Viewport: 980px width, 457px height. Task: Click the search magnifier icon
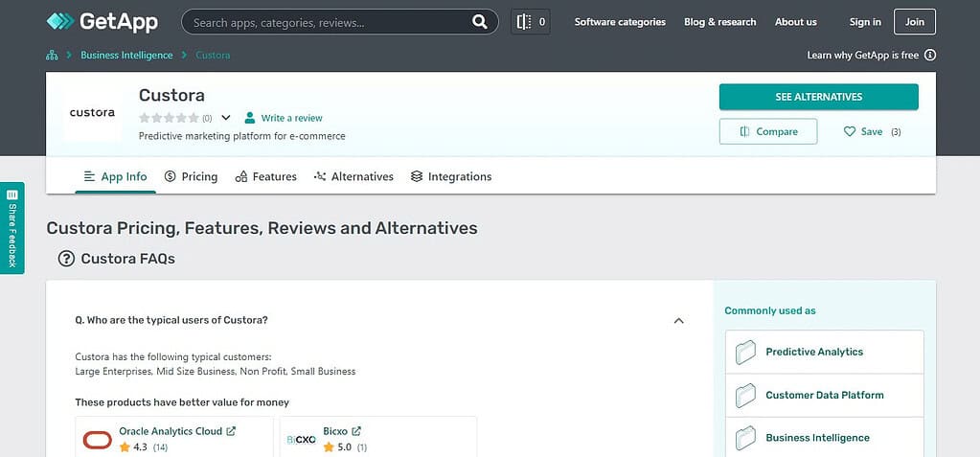coord(479,22)
